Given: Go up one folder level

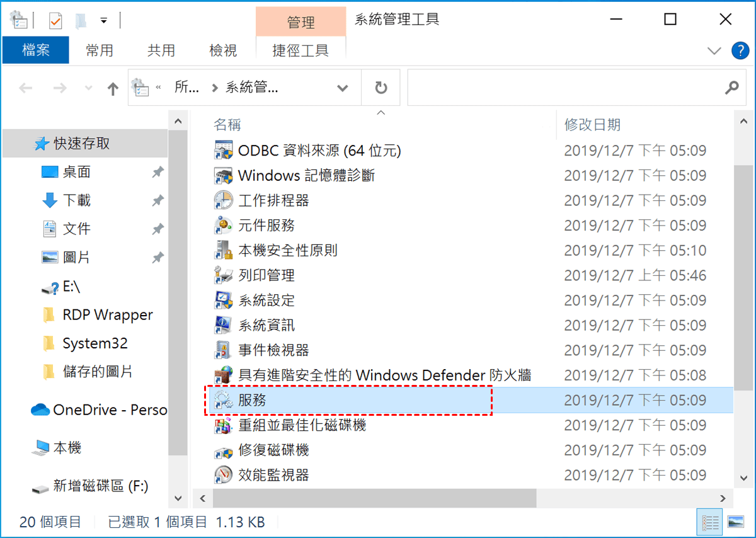Looking at the screenshot, I should pos(113,88).
